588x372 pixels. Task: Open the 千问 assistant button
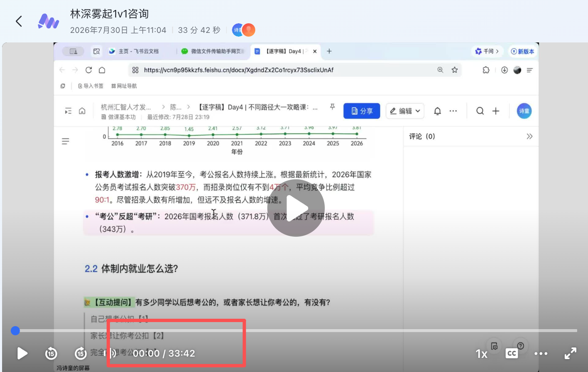tap(487, 51)
